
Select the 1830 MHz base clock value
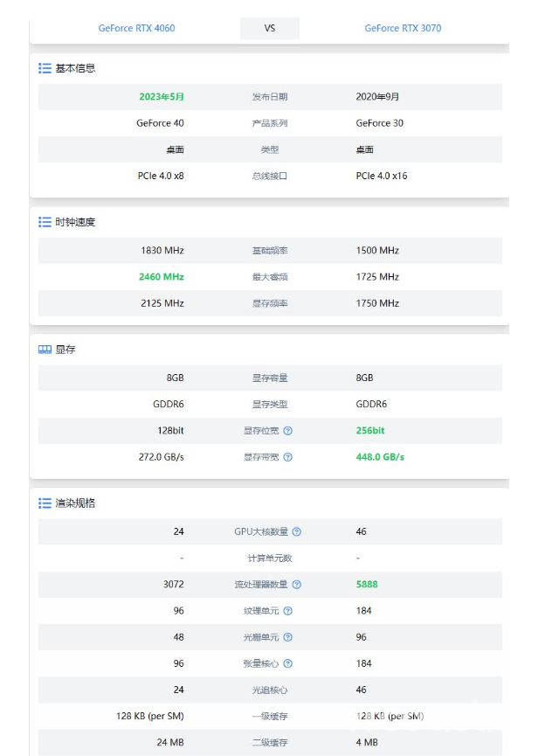(162, 250)
